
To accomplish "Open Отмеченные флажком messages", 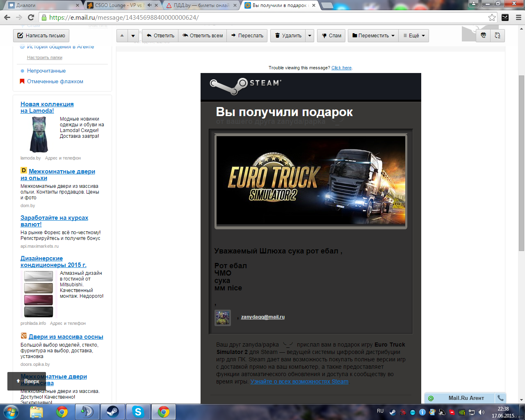I will 55,81.
